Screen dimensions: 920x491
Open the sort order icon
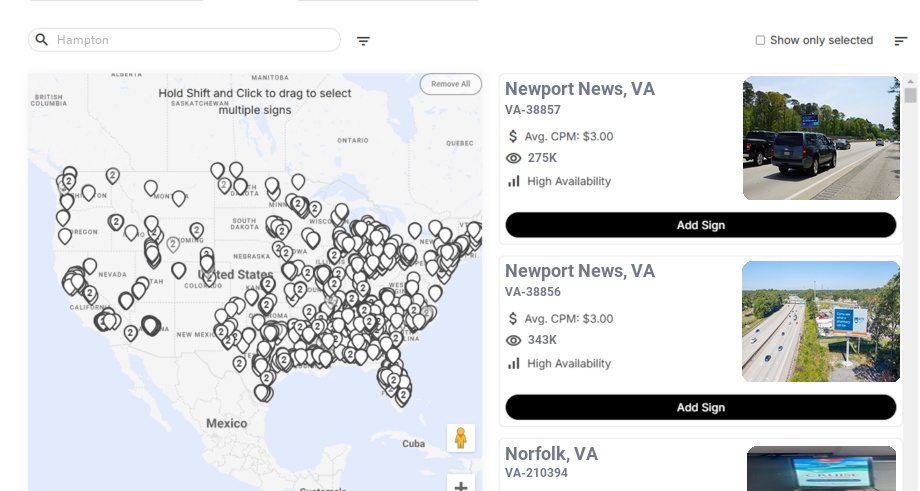pos(901,41)
